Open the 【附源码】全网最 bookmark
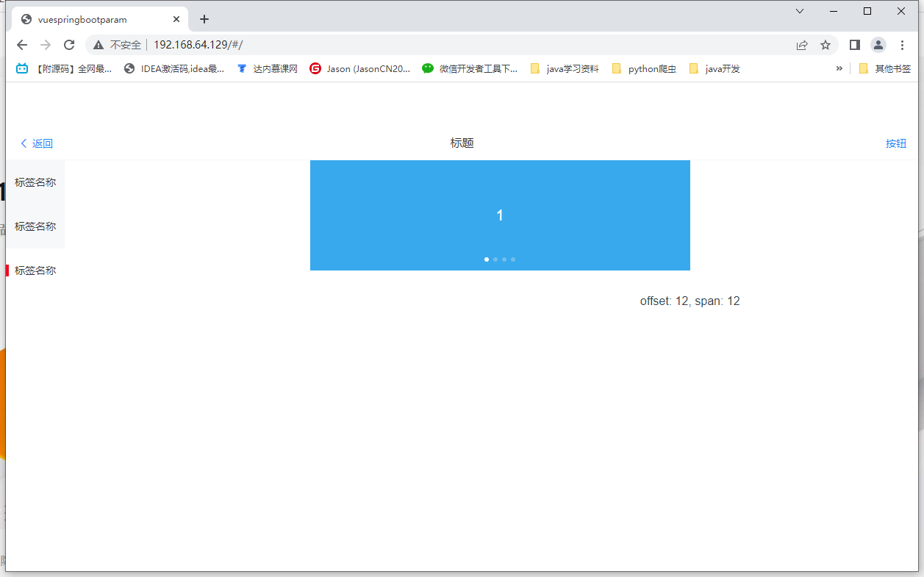Screen dimensions: 924x577 [64, 68]
